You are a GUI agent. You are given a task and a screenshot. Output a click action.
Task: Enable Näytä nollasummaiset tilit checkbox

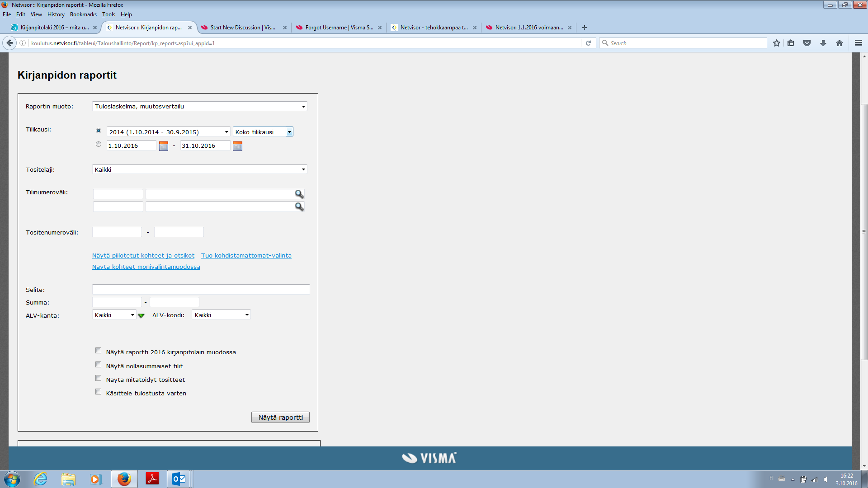98,365
